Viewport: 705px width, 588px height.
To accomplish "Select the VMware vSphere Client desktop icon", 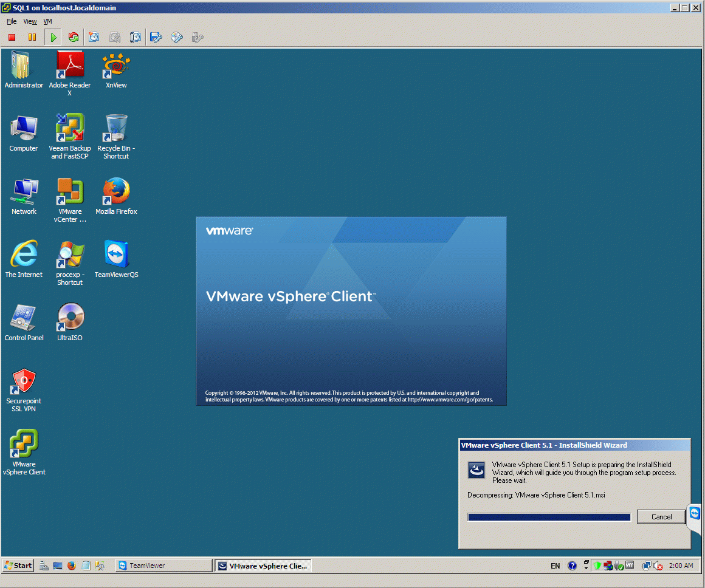I will 24,453.
